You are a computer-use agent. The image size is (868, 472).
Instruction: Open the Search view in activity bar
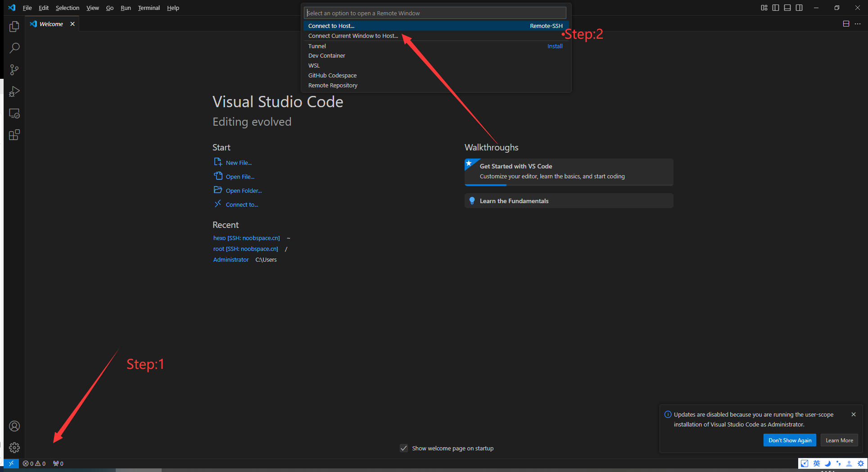pyautogui.click(x=14, y=48)
